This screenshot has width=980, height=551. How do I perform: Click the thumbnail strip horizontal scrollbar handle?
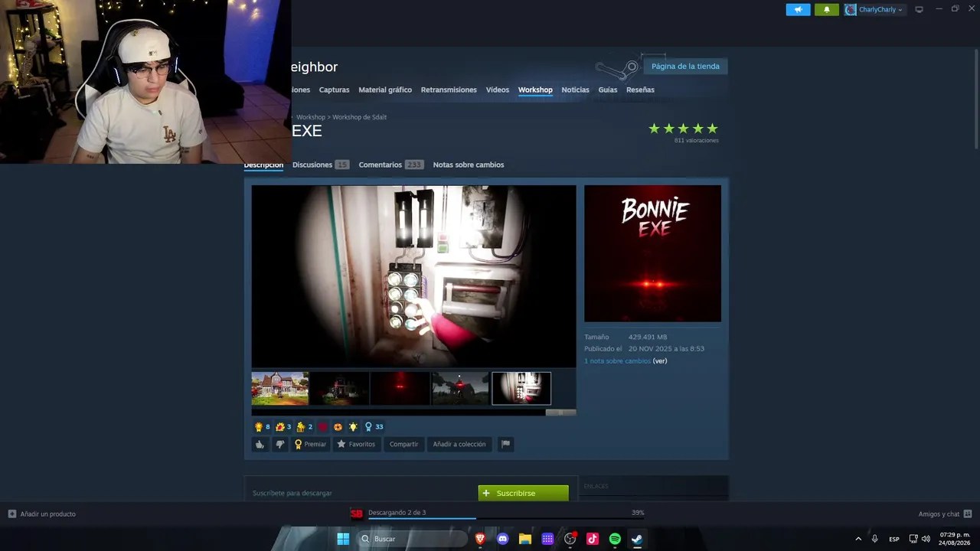[x=560, y=412]
